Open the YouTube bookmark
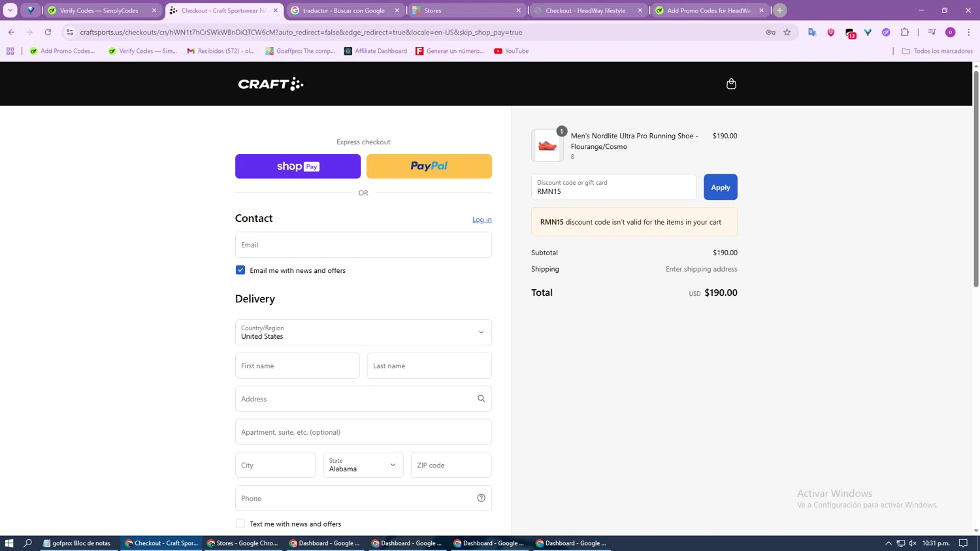This screenshot has width=980, height=551. pos(512,51)
